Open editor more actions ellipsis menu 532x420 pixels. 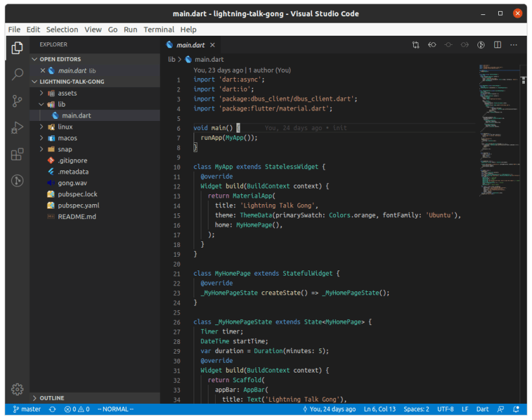point(514,45)
